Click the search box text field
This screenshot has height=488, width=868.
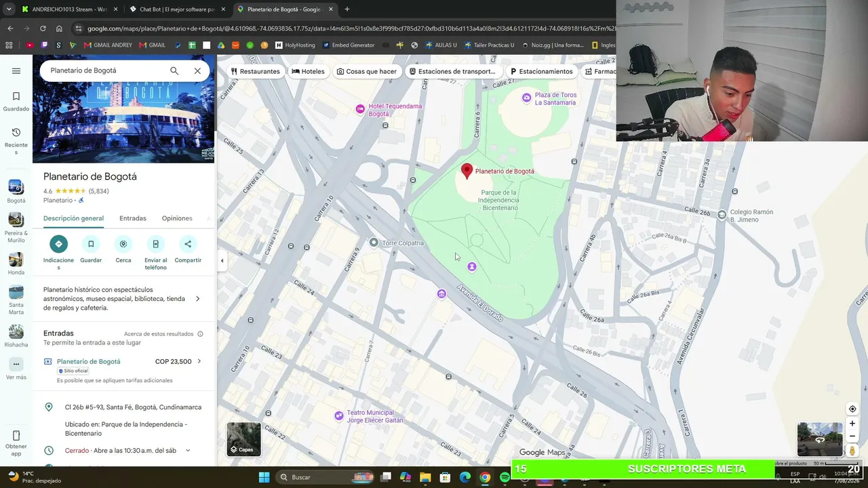(x=105, y=70)
